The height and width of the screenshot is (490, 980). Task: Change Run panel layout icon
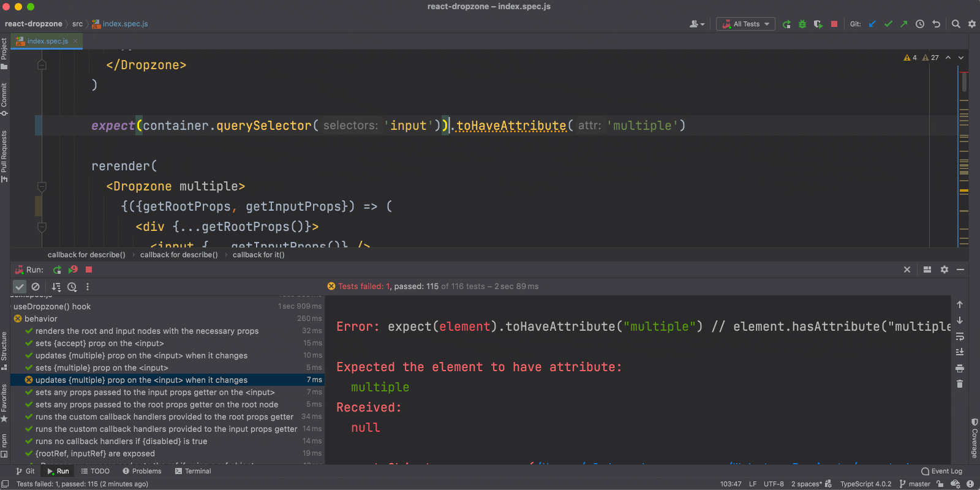pyautogui.click(x=927, y=269)
